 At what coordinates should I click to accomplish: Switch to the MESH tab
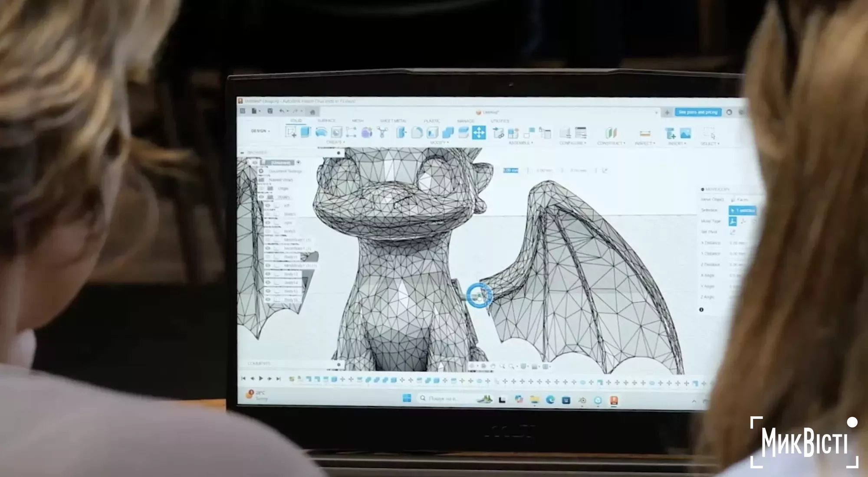358,121
